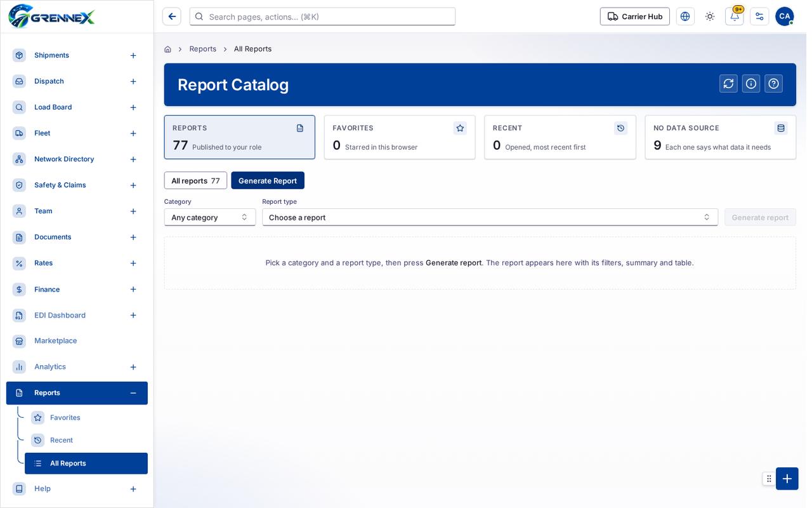Open the CA user avatar menu
The width and height of the screenshot is (812, 508).
tap(785, 17)
